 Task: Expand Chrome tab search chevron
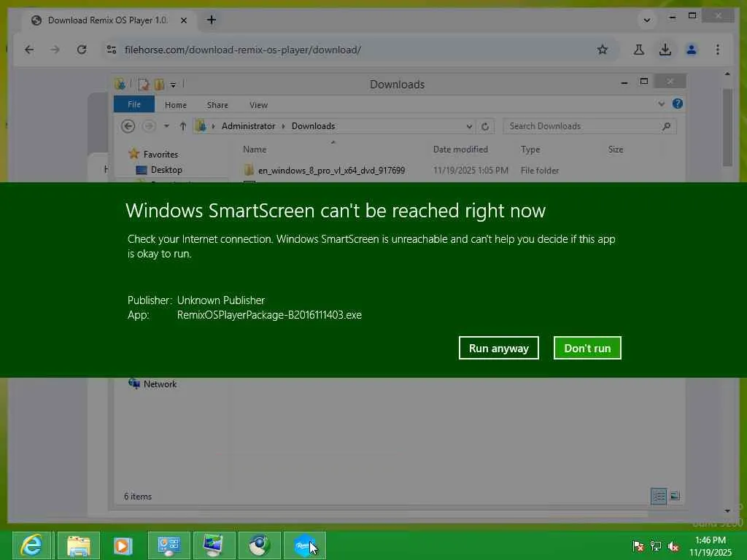pyautogui.click(x=646, y=20)
